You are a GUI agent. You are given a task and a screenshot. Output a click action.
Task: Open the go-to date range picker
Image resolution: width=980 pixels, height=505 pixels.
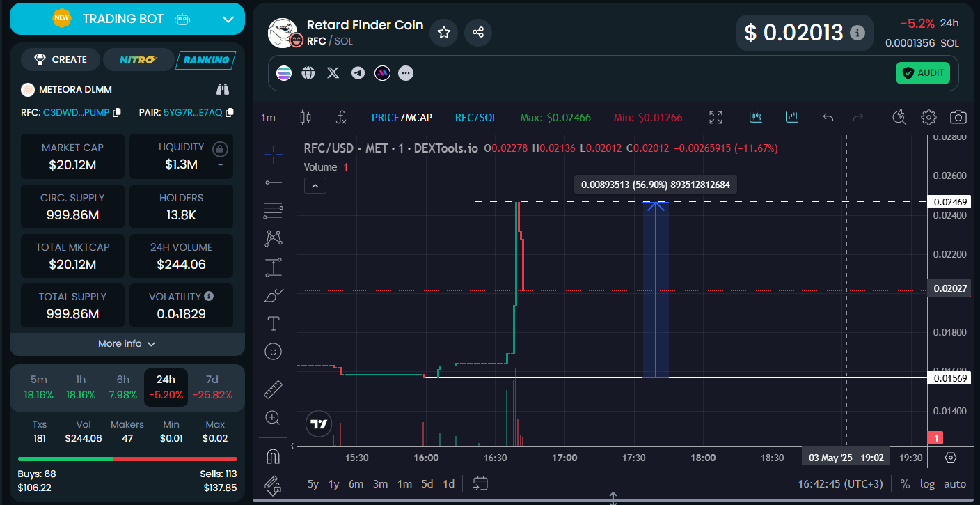point(480,483)
